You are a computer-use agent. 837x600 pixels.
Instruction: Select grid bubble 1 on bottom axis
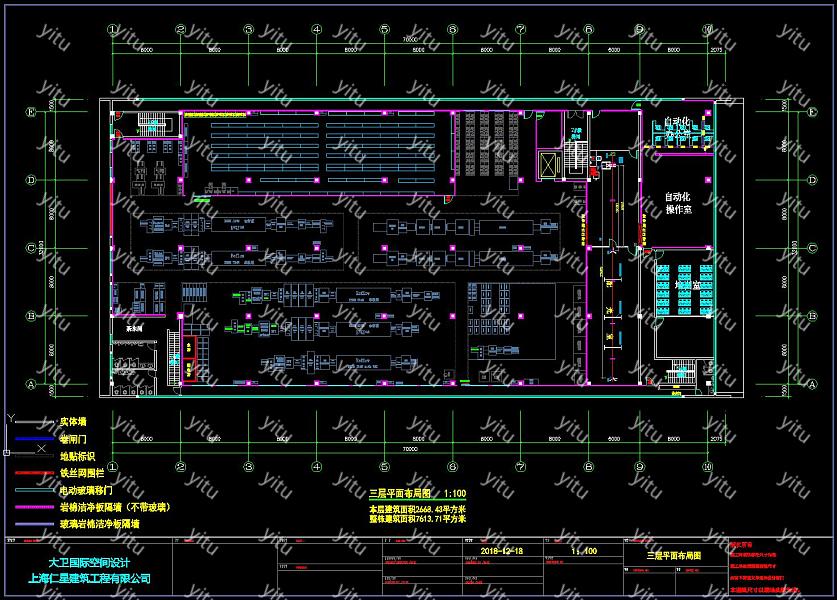pyautogui.click(x=113, y=466)
